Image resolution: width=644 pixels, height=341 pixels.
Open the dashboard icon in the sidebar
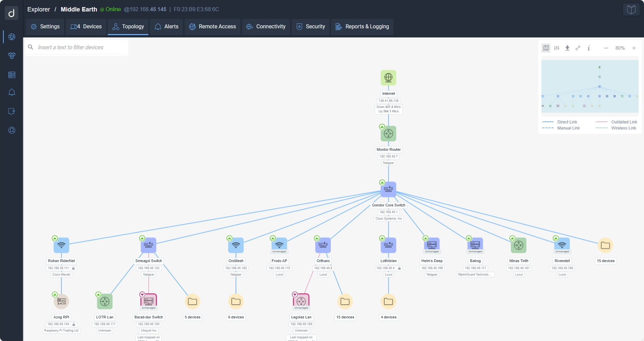(11, 75)
